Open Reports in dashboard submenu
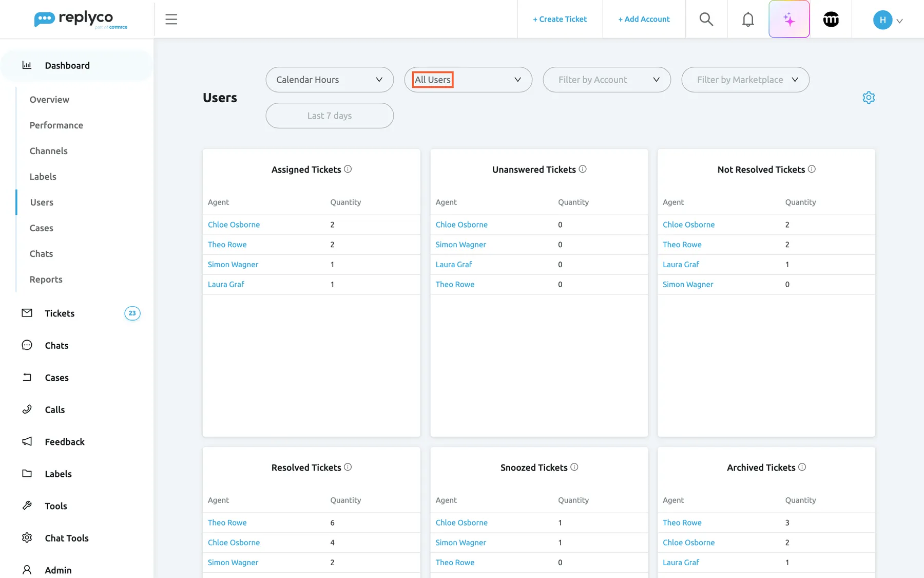This screenshot has height=578, width=924. tap(46, 279)
